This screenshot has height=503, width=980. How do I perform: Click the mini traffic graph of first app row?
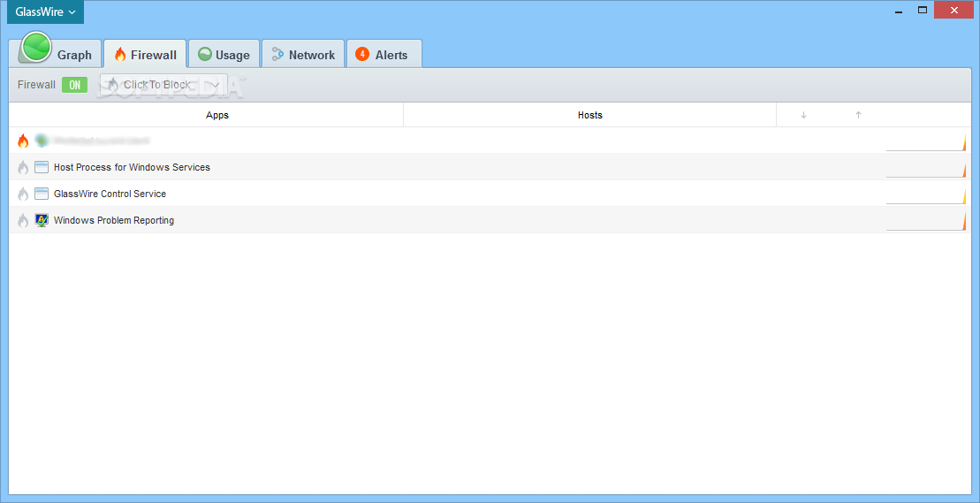(x=926, y=141)
